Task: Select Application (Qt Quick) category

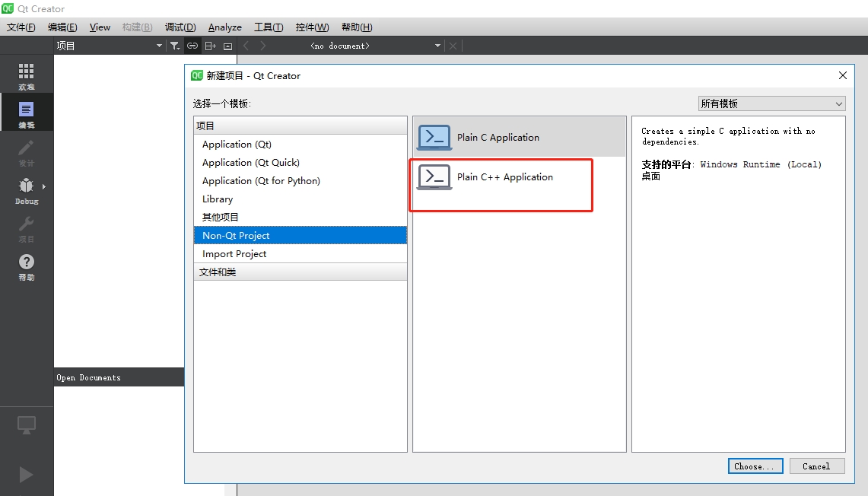Action: click(300, 163)
